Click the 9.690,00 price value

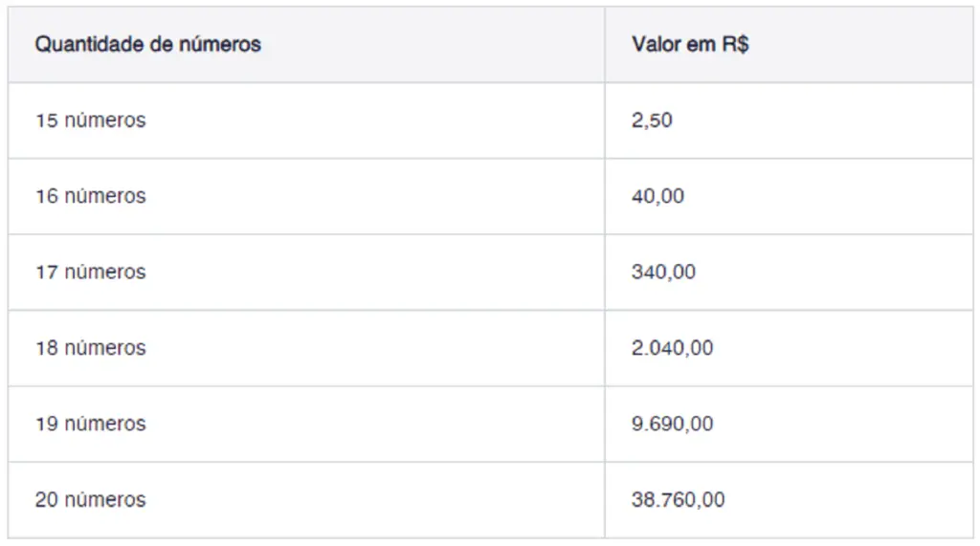coord(672,424)
